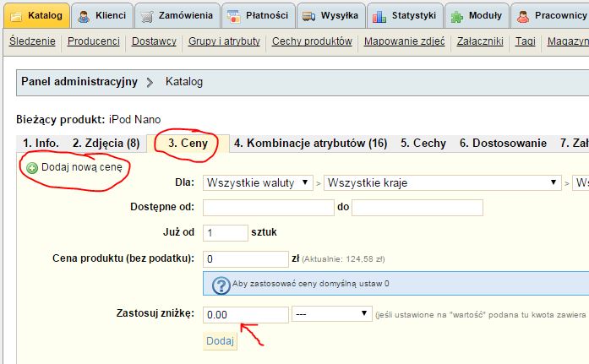Click the Pracownicy employee icon
This screenshot has width=589, height=364.
click(523, 17)
